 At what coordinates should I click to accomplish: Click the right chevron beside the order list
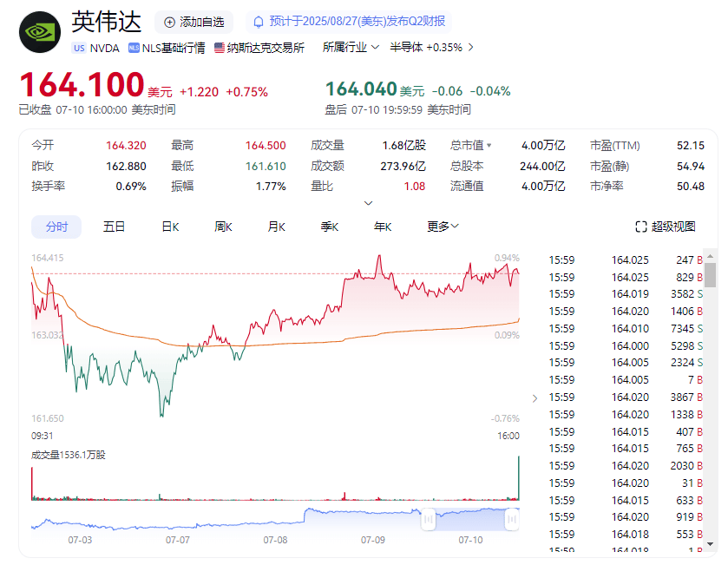pos(535,397)
